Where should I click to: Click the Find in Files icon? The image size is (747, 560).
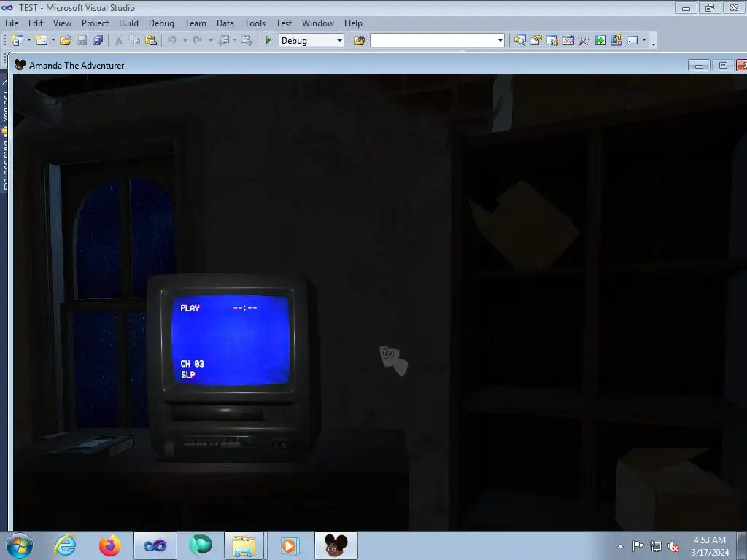point(359,41)
